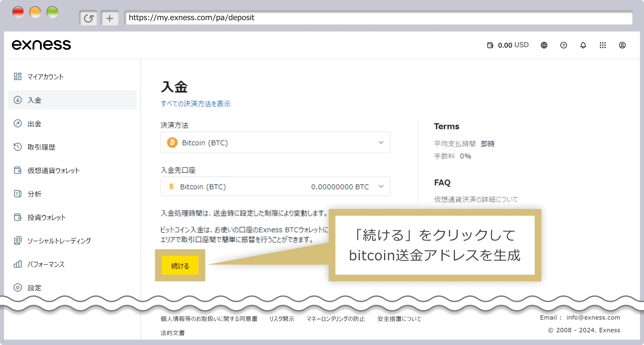Click the 0.00000000 BTC balance value

pos(340,187)
